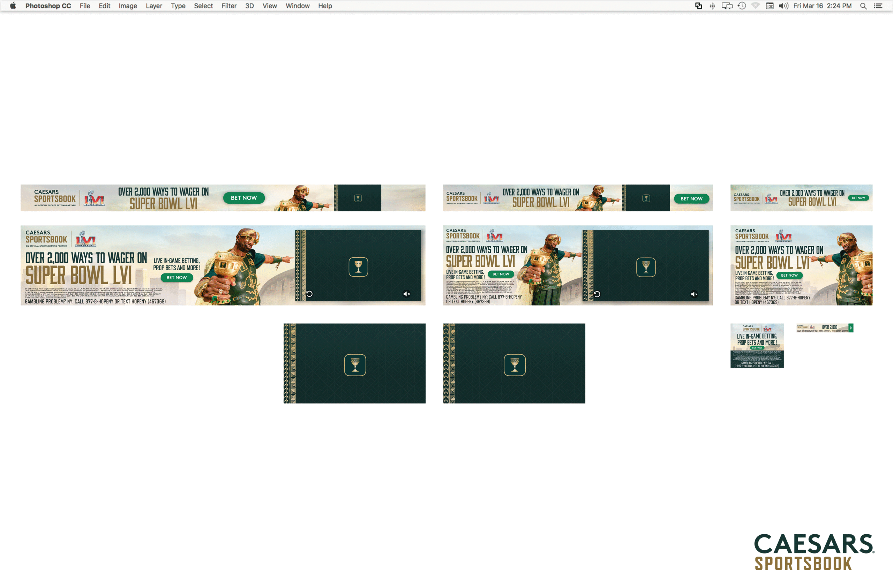The image size is (893, 588).
Task: Open the Image menu
Action: click(x=128, y=6)
